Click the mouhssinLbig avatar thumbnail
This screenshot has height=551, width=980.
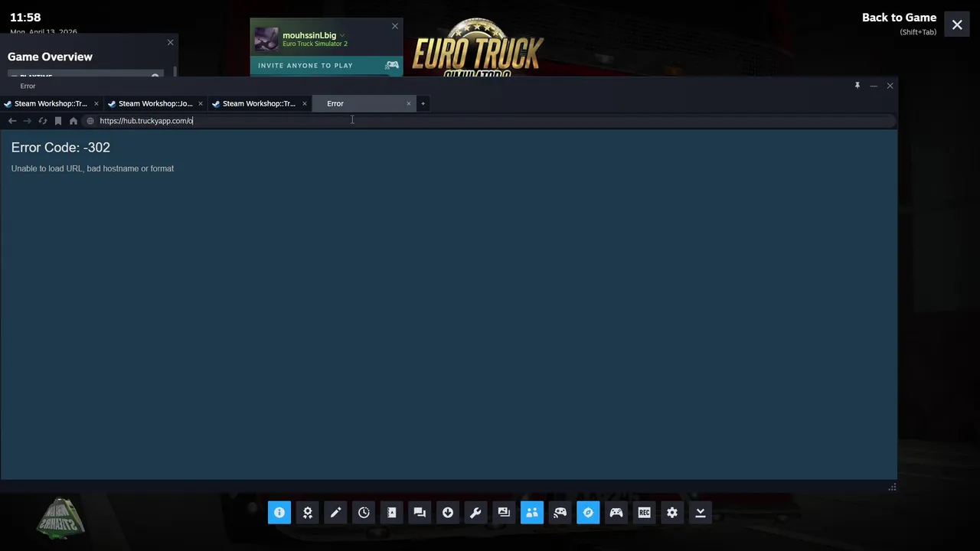click(x=266, y=39)
